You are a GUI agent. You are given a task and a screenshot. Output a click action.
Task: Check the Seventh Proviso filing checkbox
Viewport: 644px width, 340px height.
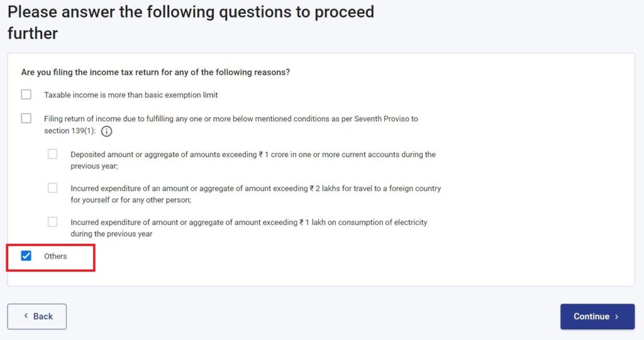26,119
